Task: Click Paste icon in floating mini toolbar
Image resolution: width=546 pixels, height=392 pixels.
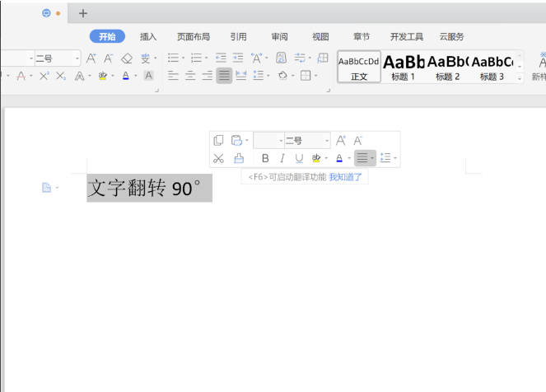Action: point(236,140)
